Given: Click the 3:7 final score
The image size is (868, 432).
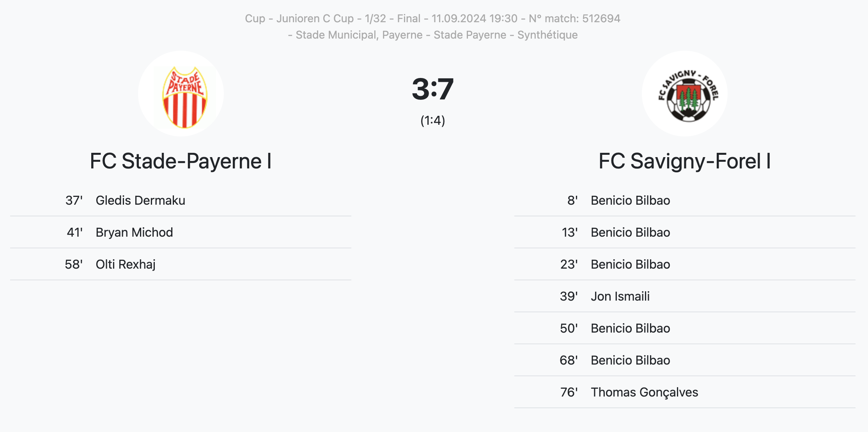Looking at the screenshot, I should 433,89.
